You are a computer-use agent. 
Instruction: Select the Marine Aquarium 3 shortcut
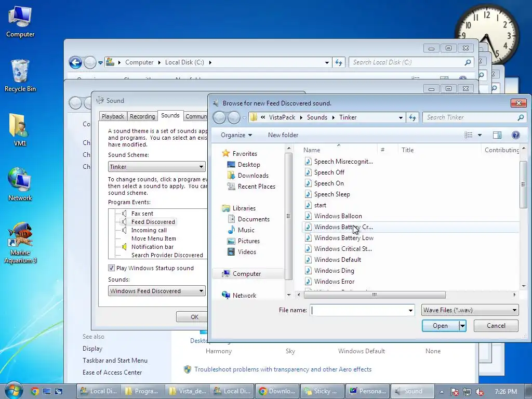click(20, 243)
